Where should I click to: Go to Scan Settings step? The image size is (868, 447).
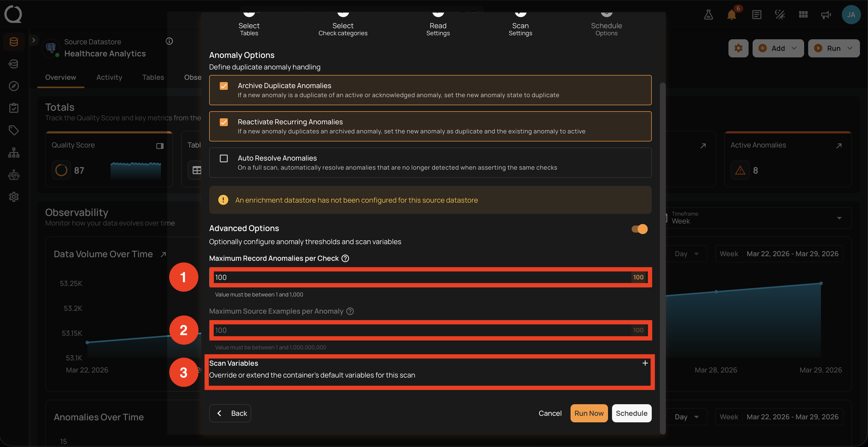point(520,24)
